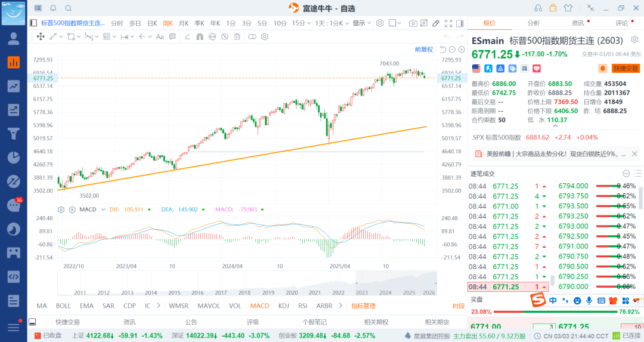
Task: Open messages sidebar icon with 36 badge
Action: [14, 205]
